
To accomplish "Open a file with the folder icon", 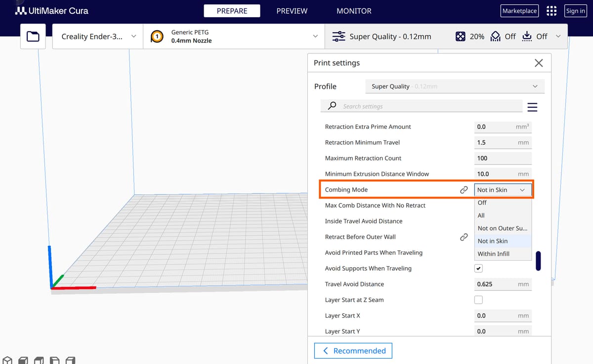I will pyautogui.click(x=33, y=36).
